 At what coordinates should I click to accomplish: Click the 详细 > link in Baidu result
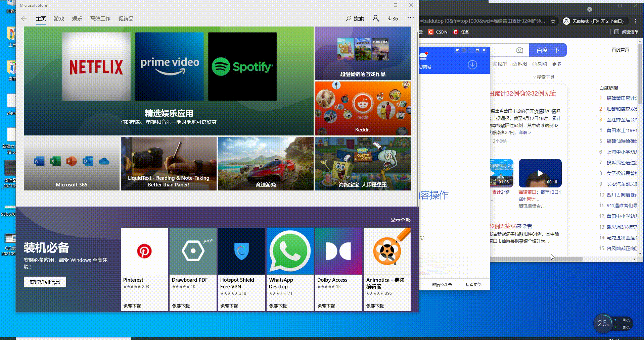tap(524, 132)
